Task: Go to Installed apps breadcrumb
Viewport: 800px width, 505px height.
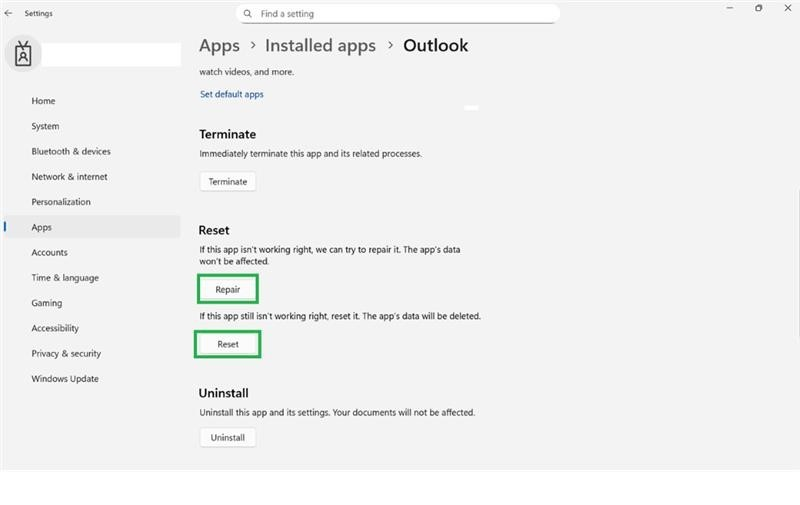Action: point(320,45)
